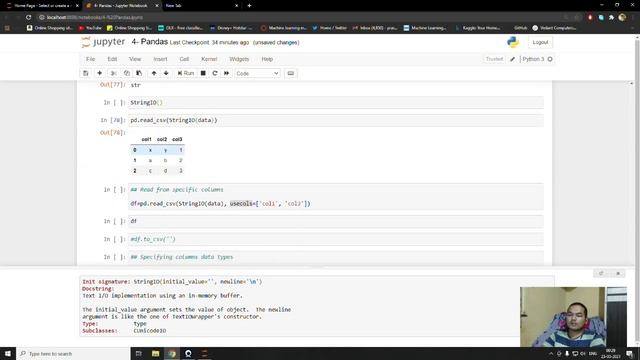Reload the page with browser refresh icon

pyautogui.click(x=28, y=17)
